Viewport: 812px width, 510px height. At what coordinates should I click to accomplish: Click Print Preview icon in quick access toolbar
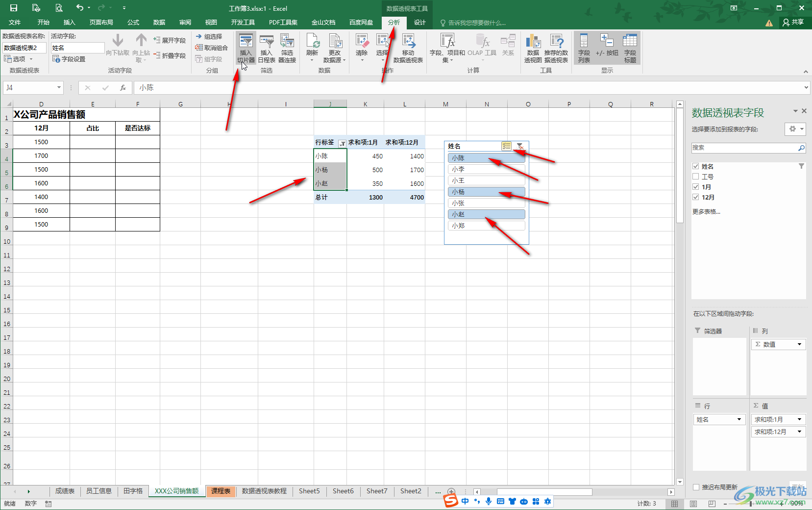[x=59, y=8]
